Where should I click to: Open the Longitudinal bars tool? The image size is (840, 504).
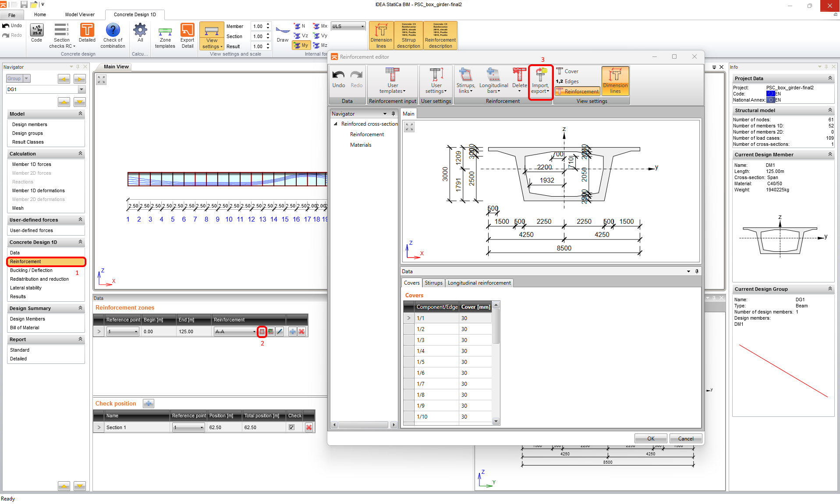point(493,81)
